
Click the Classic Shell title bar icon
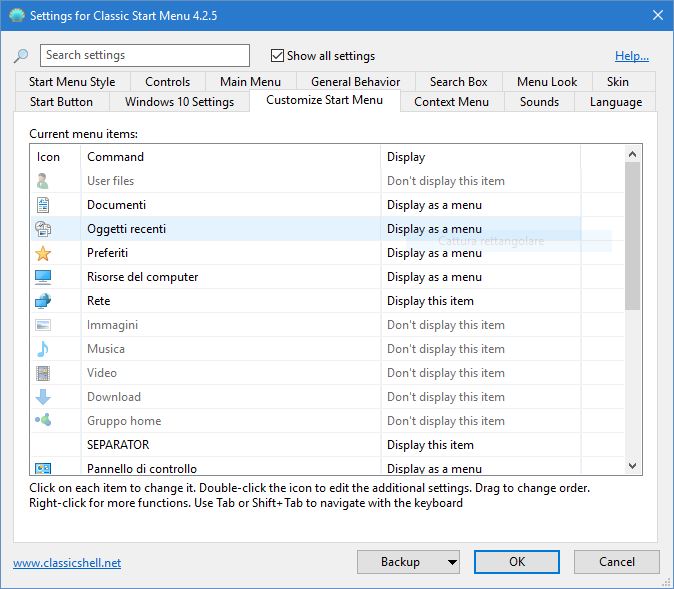coord(16,15)
